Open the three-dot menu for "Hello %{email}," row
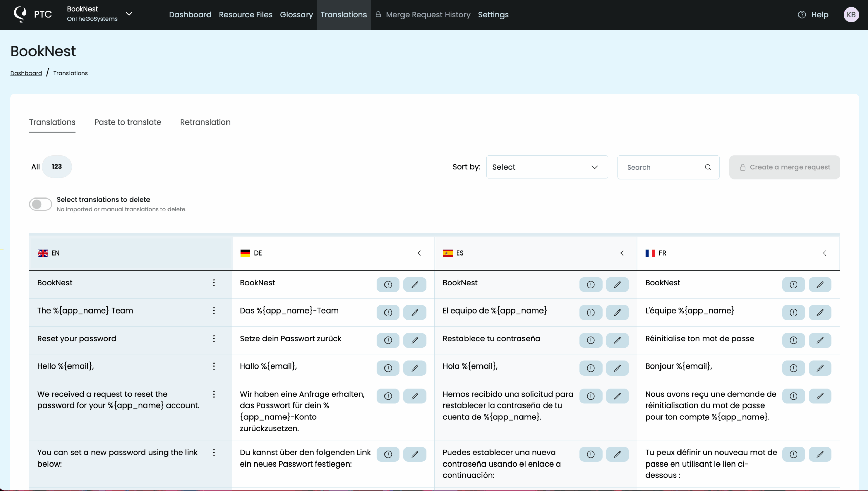This screenshot has width=868, height=491. point(214,366)
